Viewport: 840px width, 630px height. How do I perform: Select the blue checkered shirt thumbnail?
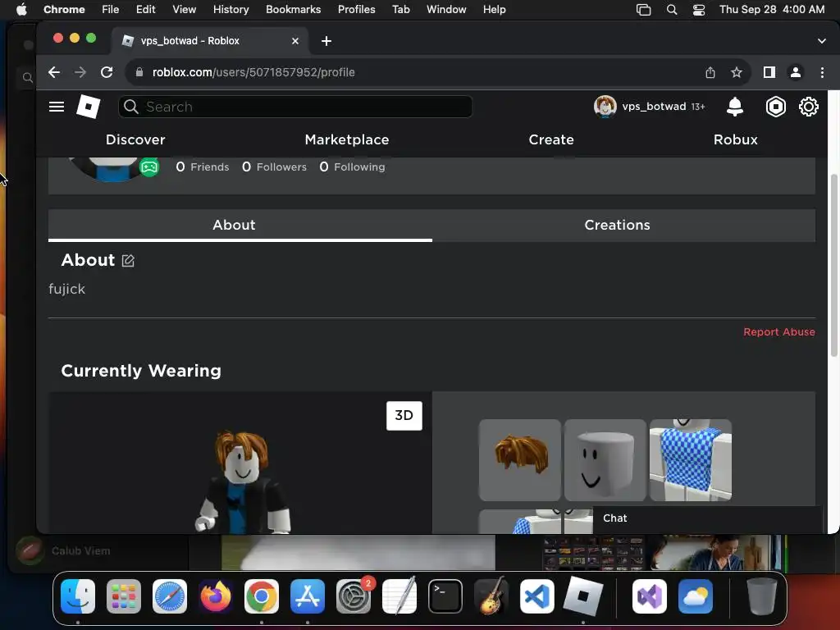(691, 459)
